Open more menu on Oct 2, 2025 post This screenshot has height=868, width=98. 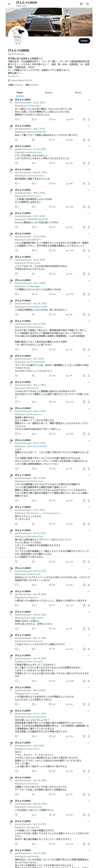tap(89, 100)
